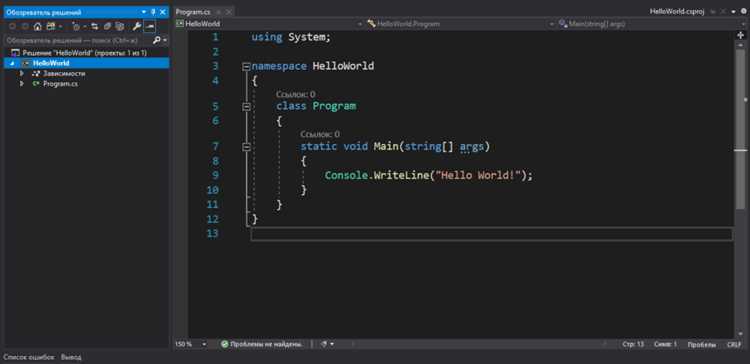The image size is (750, 364).
Task: Open the 'Вывод' output tab
Action: click(x=71, y=357)
